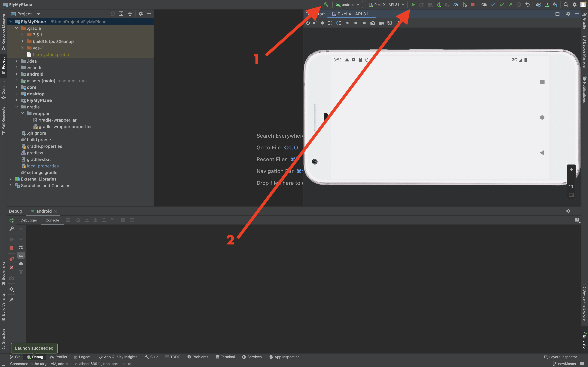Viewport: 588px width, 367px height.
Task: Zoom in the emulator with plus button
Action: [x=571, y=169]
